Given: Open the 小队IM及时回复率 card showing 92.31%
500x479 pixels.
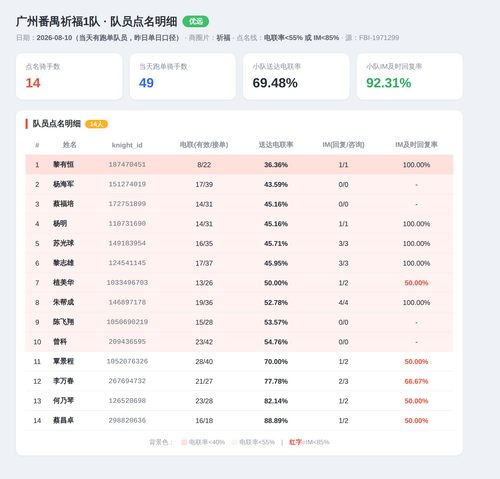Looking at the screenshot, I should [410, 76].
